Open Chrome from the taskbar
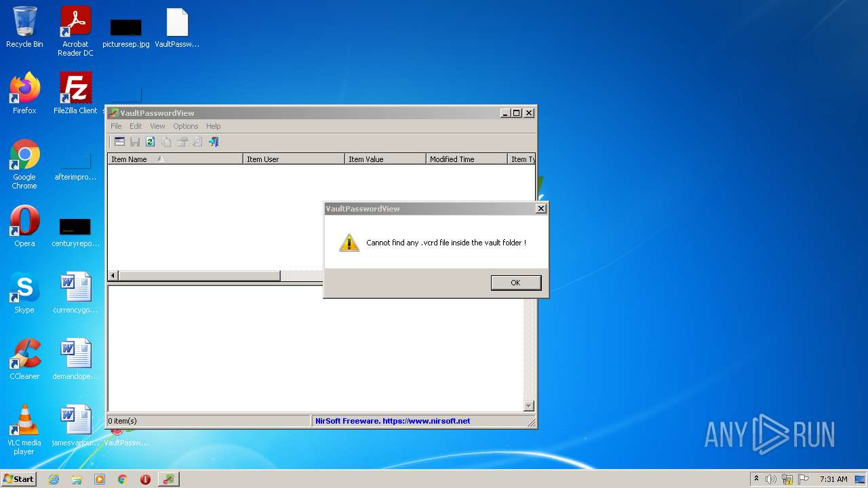Viewport: 868px width, 488px height. coord(123,479)
